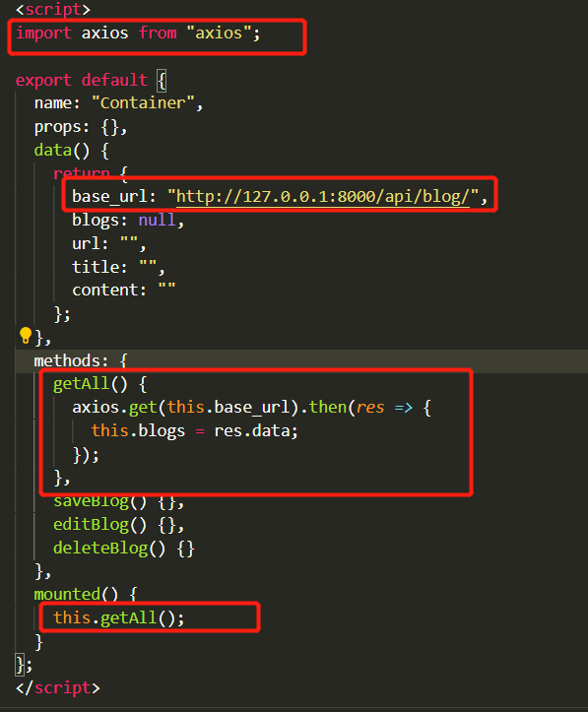
Task: Click the 'url: "",' property line
Action: point(109,244)
